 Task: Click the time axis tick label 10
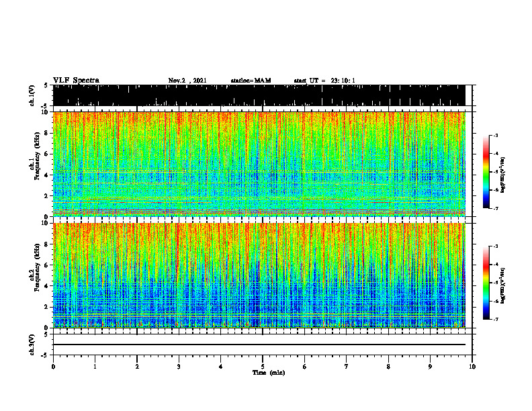[x=472, y=367]
